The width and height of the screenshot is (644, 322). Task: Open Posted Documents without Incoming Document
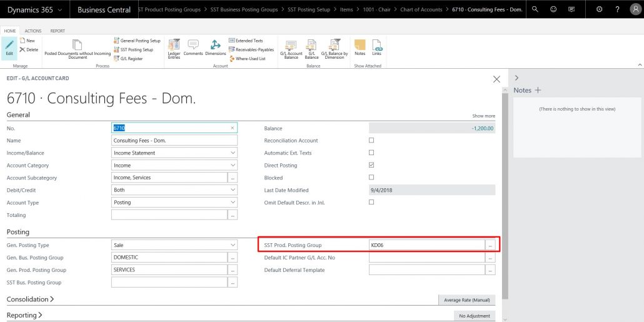point(78,49)
